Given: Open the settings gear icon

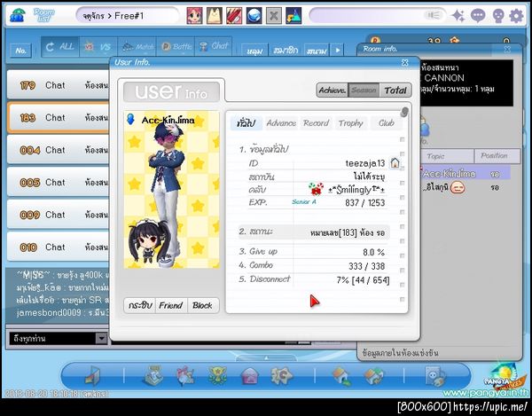Looking at the screenshot, I should point(516,16).
